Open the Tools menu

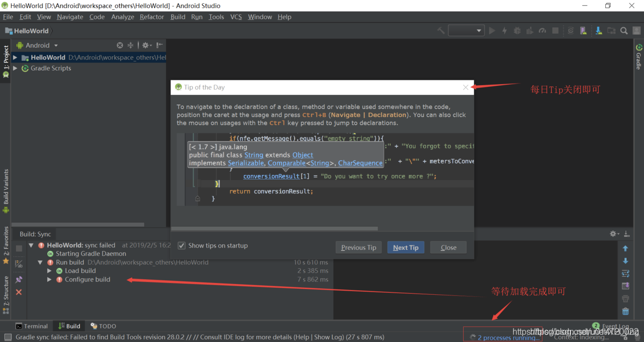(216, 17)
